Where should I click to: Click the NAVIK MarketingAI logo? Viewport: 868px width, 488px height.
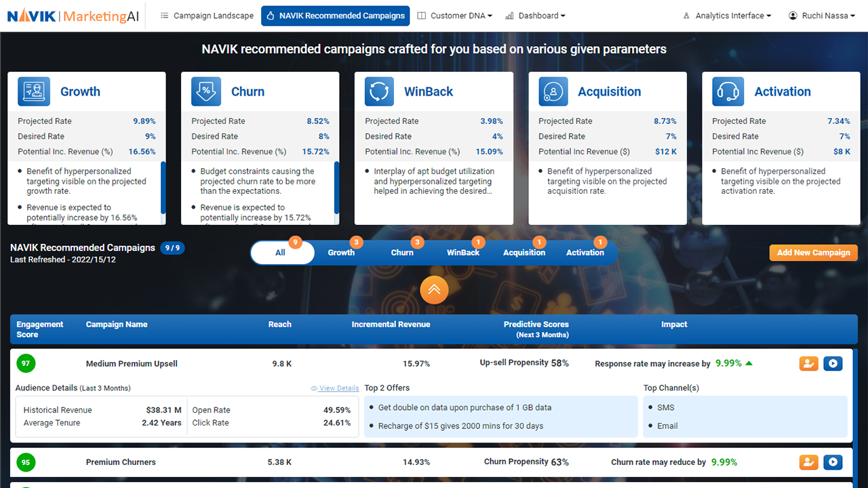pos(73,16)
